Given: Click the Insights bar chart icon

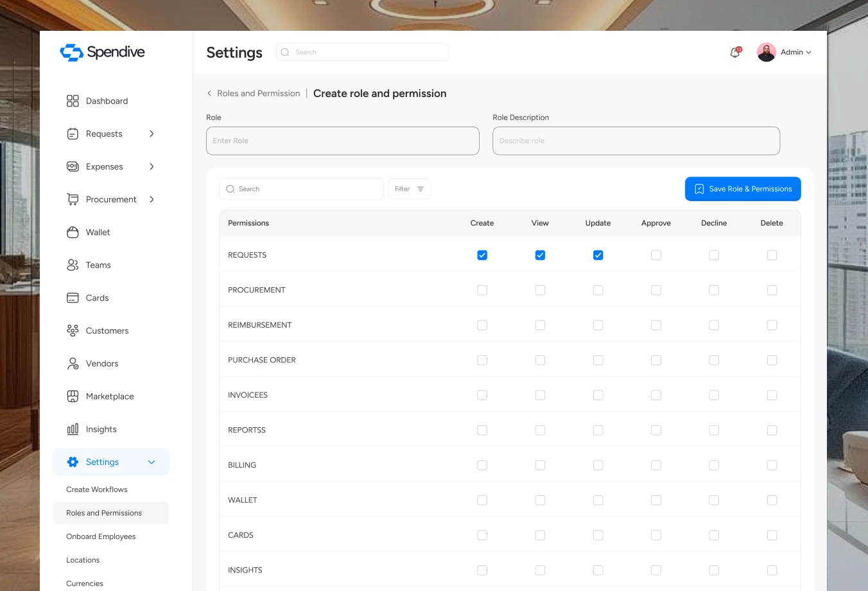Looking at the screenshot, I should 73,429.
